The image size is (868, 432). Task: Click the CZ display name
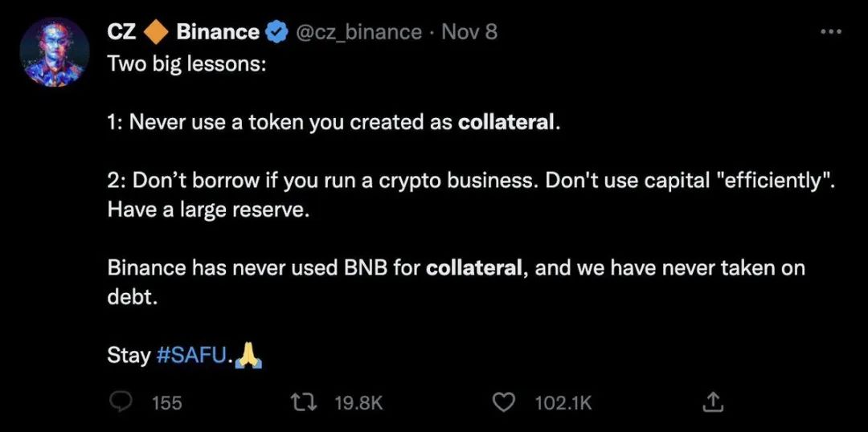(x=121, y=32)
